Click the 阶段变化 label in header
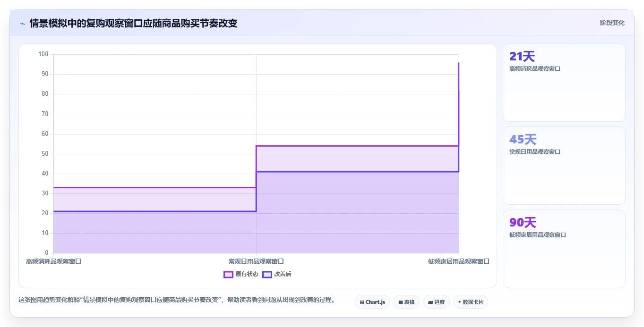The image size is (644, 327). coord(612,23)
